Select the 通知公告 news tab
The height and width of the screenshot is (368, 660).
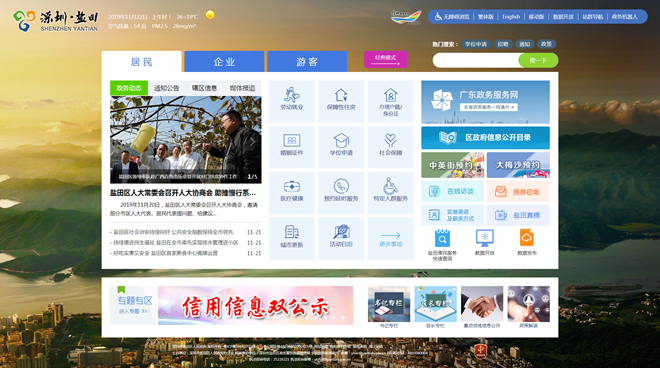coord(167,88)
